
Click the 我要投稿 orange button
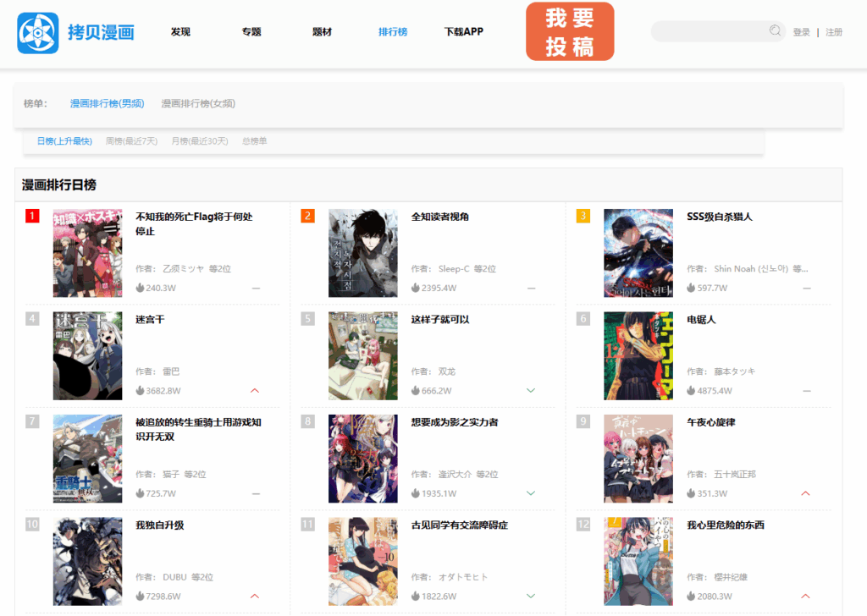(570, 31)
